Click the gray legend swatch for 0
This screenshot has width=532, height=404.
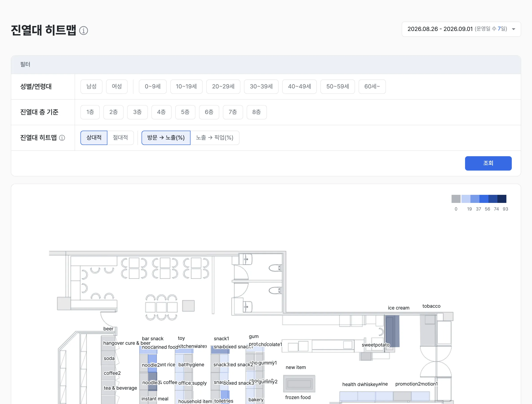coord(456,199)
